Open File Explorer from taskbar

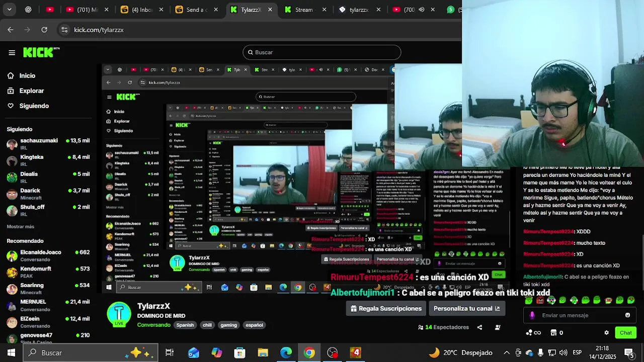263,352
